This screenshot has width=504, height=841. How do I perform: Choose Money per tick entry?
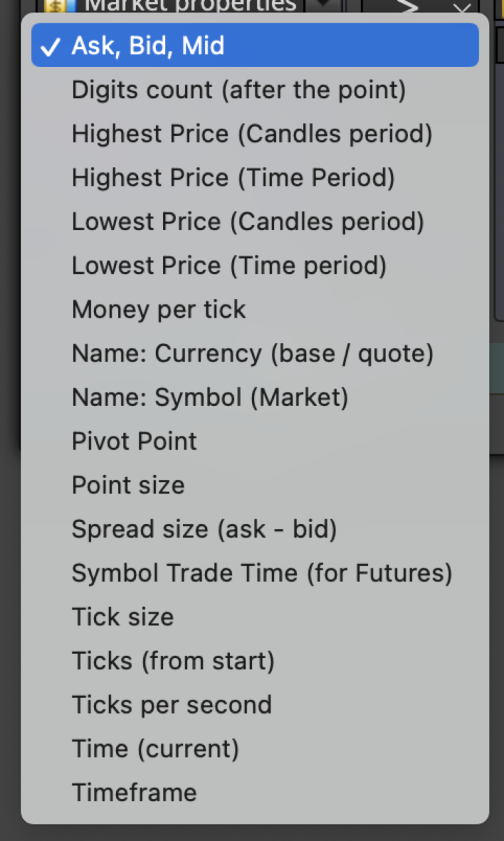[x=255, y=309]
